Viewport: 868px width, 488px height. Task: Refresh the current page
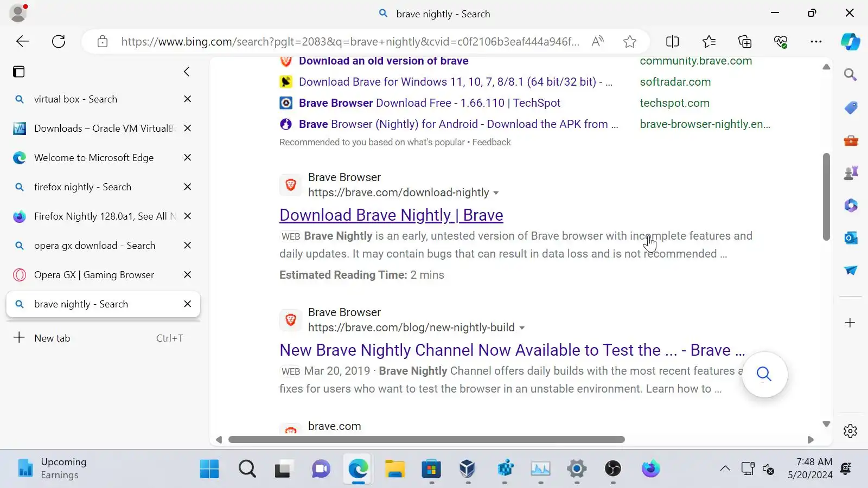[x=59, y=41]
